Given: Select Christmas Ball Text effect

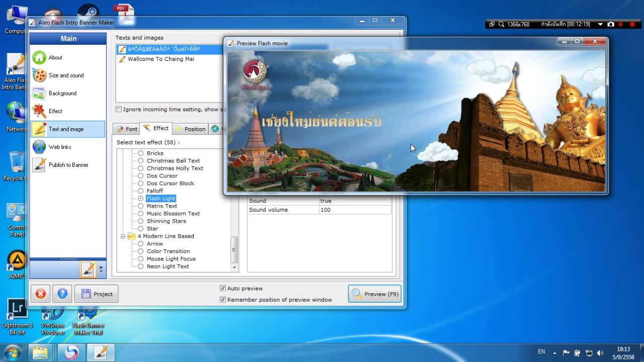Looking at the screenshot, I should point(173,160).
